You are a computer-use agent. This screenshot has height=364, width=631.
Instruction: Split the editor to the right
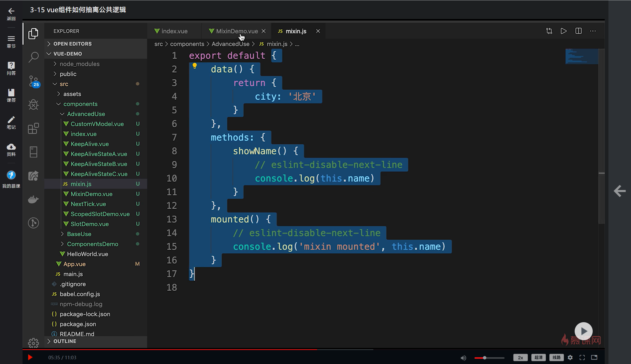coord(578,31)
